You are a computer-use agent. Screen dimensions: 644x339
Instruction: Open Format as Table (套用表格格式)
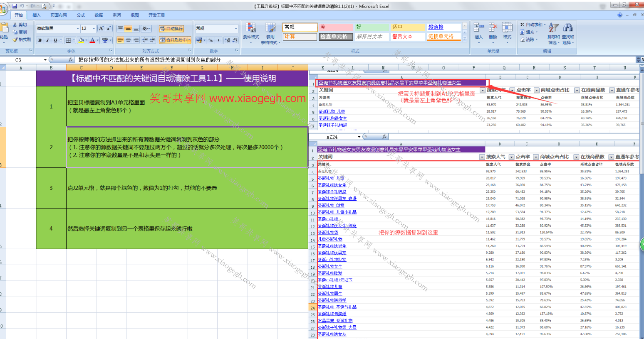pyautogui.click(x=270, y=33)
